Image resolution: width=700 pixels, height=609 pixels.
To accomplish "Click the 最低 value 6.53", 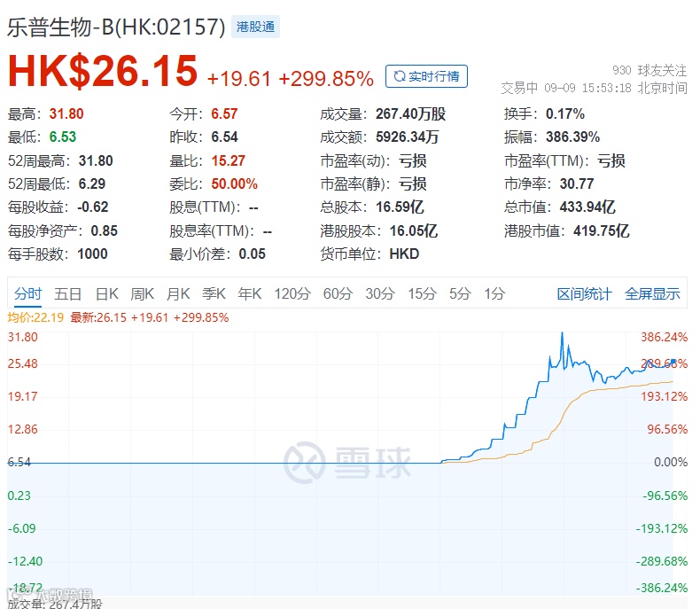I will click(x=63, y=137).
